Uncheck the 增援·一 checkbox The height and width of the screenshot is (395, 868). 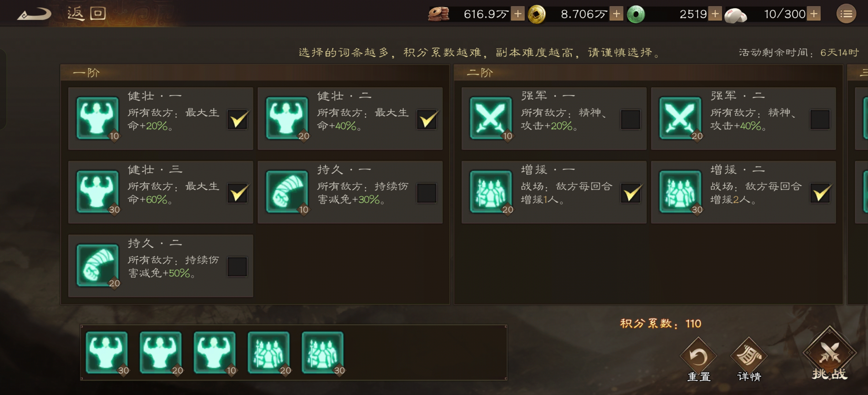pos(630,193)
